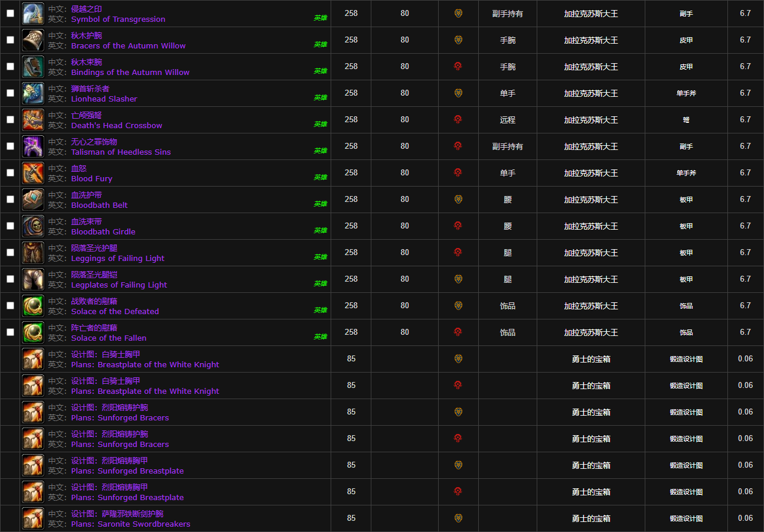Select the checkbox for Bindings of the Autumn Willow
The width and height of the screenshot is (764, 532).
(10, 67)
